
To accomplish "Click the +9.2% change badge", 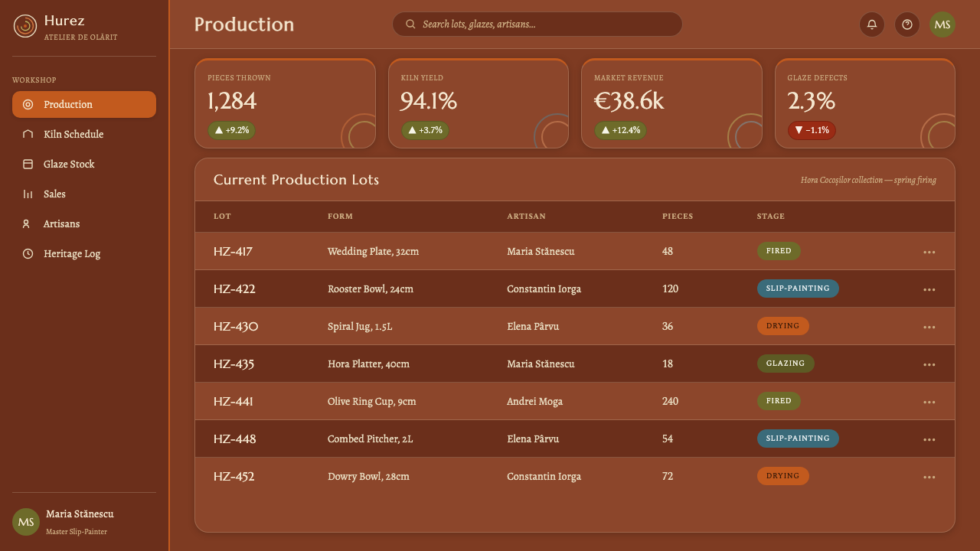I will pos(231,130).
